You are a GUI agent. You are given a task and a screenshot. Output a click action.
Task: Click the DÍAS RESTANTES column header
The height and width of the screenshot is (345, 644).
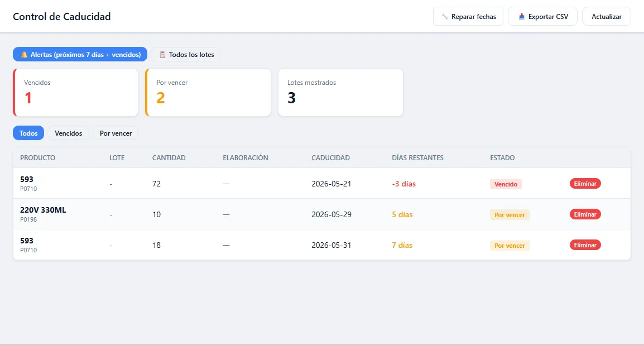point(417,158)
